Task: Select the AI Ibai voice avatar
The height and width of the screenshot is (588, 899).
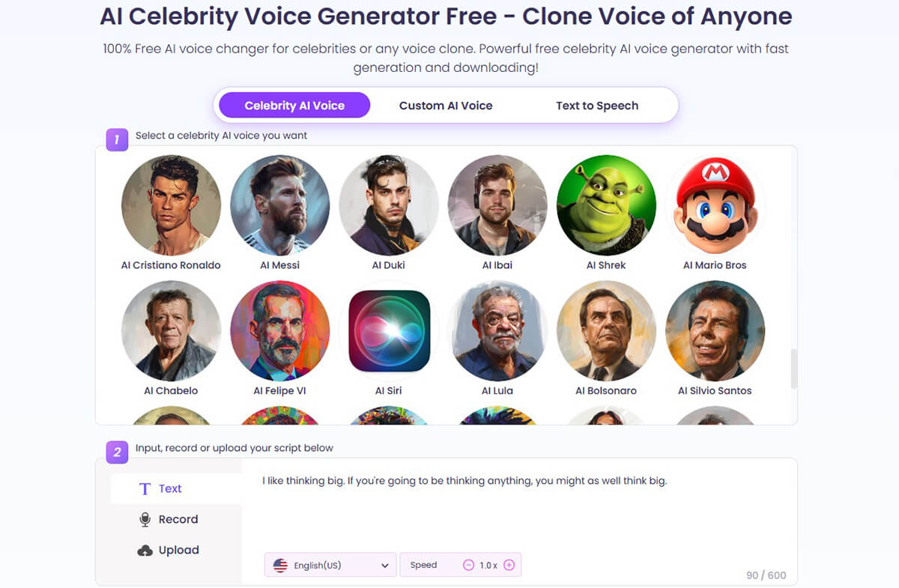Action: tap(497, 204)
